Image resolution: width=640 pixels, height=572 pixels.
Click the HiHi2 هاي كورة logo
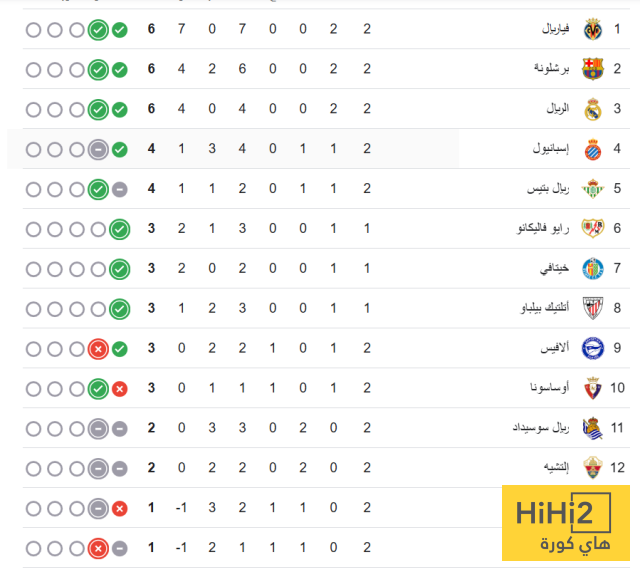[565, 527]
